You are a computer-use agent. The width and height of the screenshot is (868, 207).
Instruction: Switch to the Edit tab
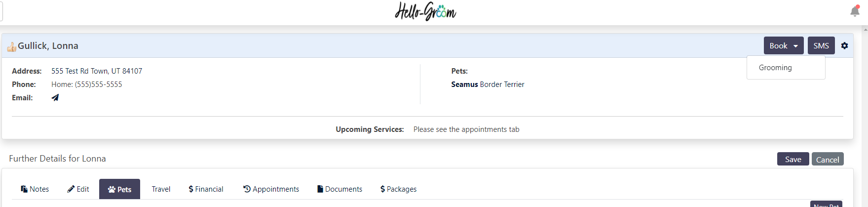point(78,189)
